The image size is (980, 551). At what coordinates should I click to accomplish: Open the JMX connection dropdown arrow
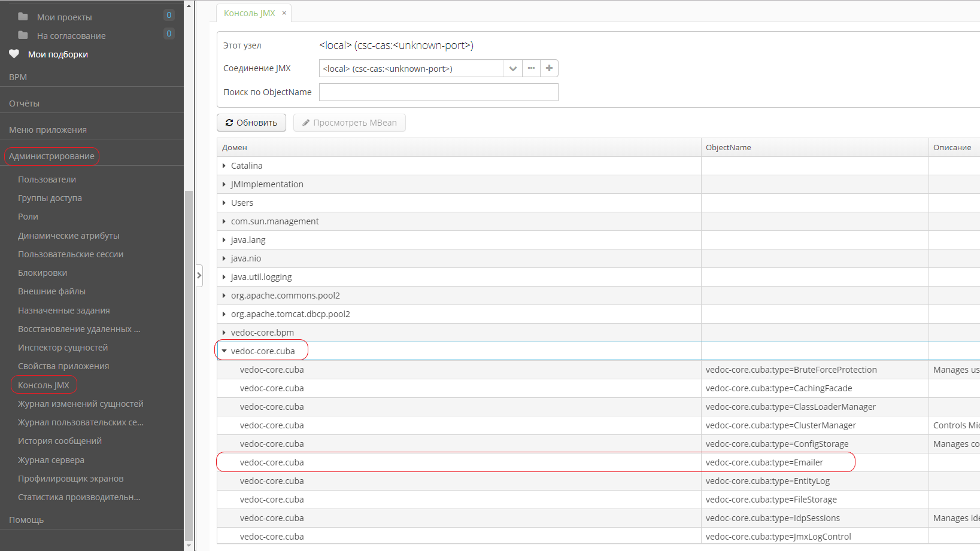(x=512, y=69)
